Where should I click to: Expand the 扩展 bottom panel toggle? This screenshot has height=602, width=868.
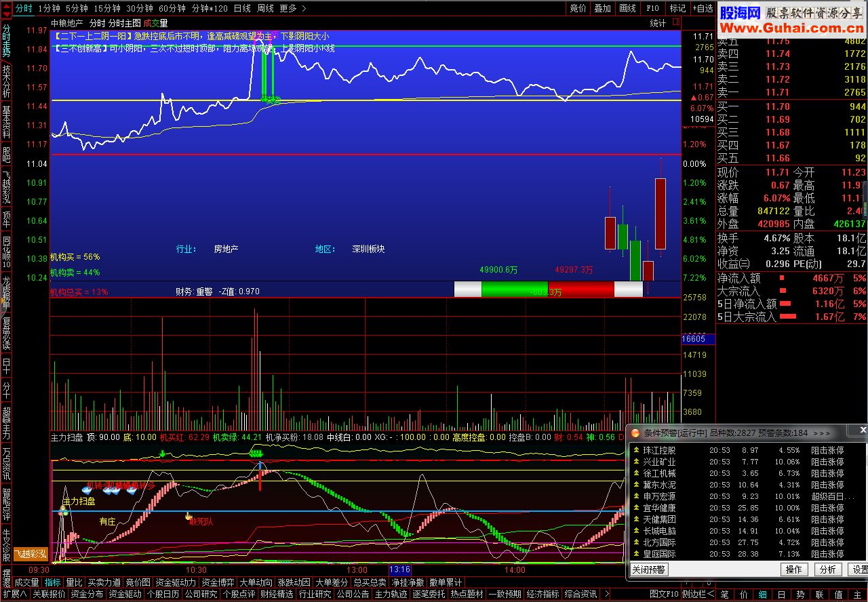(14, 595)
